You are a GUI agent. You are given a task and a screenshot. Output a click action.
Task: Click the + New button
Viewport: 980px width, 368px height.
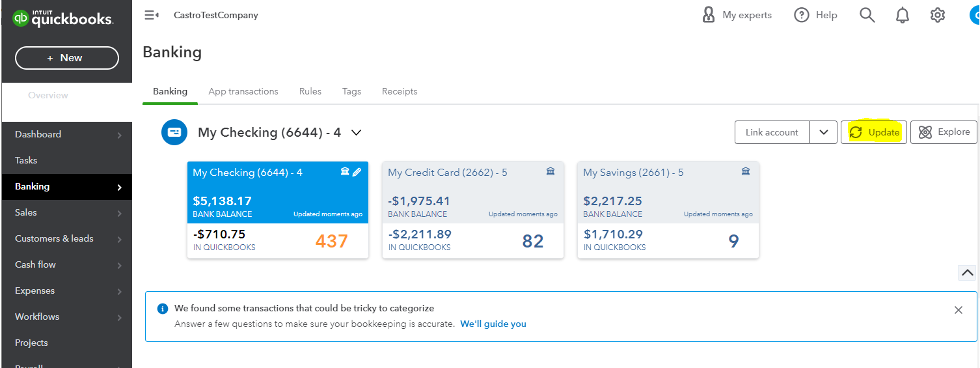click(x=67, y=58)
